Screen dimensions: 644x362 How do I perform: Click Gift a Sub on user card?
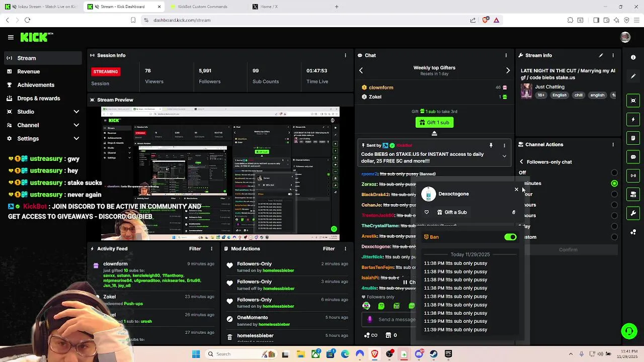click(x=451, y=212)
